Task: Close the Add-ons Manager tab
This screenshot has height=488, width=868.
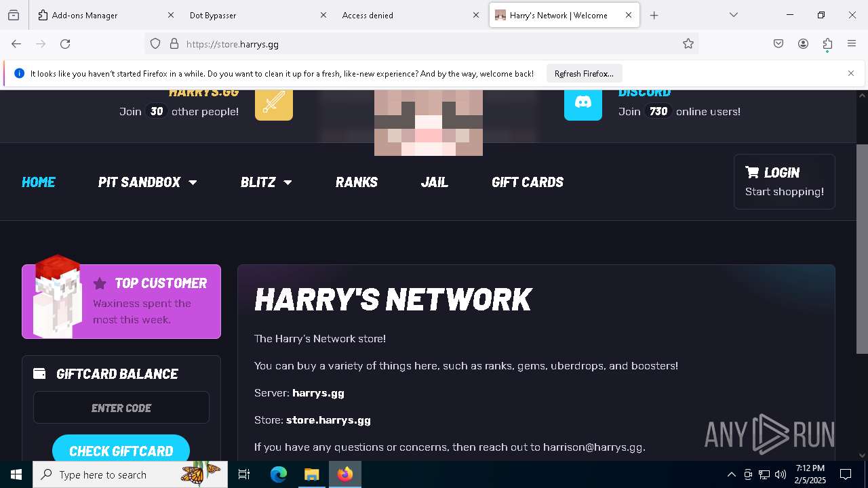Action: coord(171,15)
